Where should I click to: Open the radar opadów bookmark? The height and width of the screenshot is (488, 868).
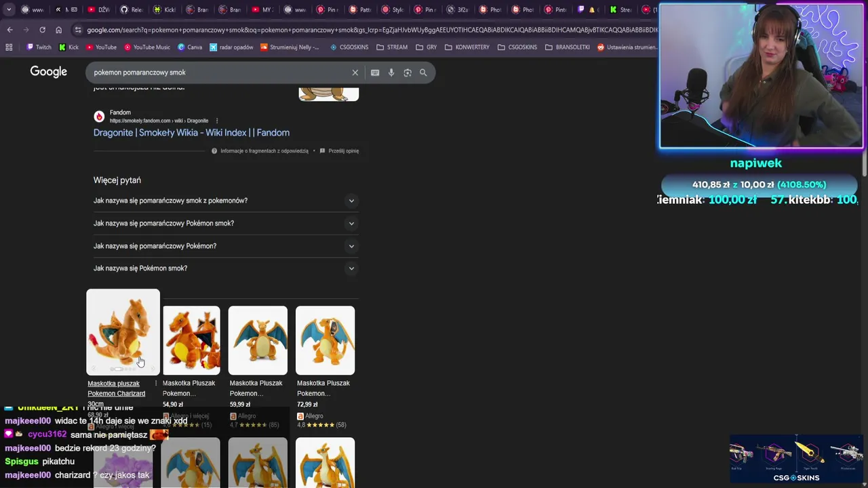click(x=231, y=47)
